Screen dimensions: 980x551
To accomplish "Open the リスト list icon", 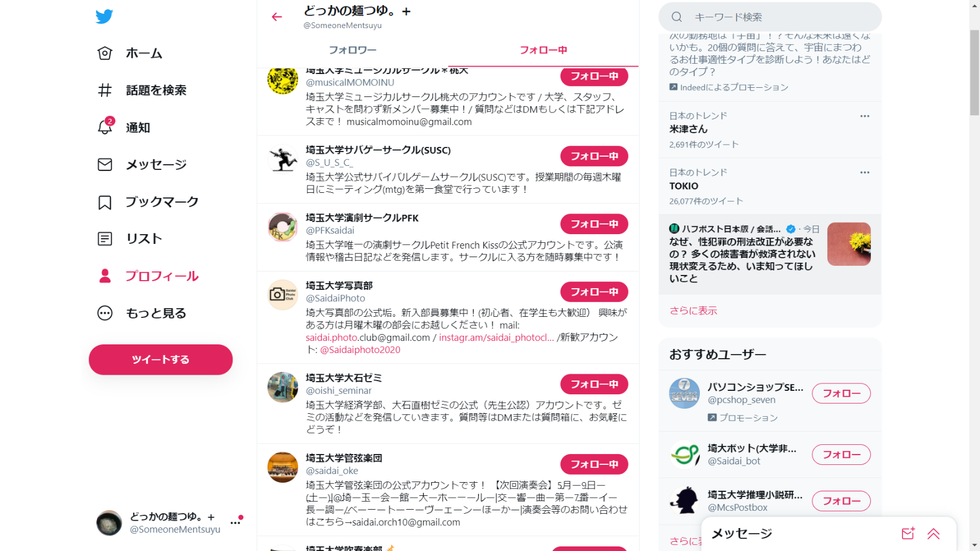I will [104, 239].
